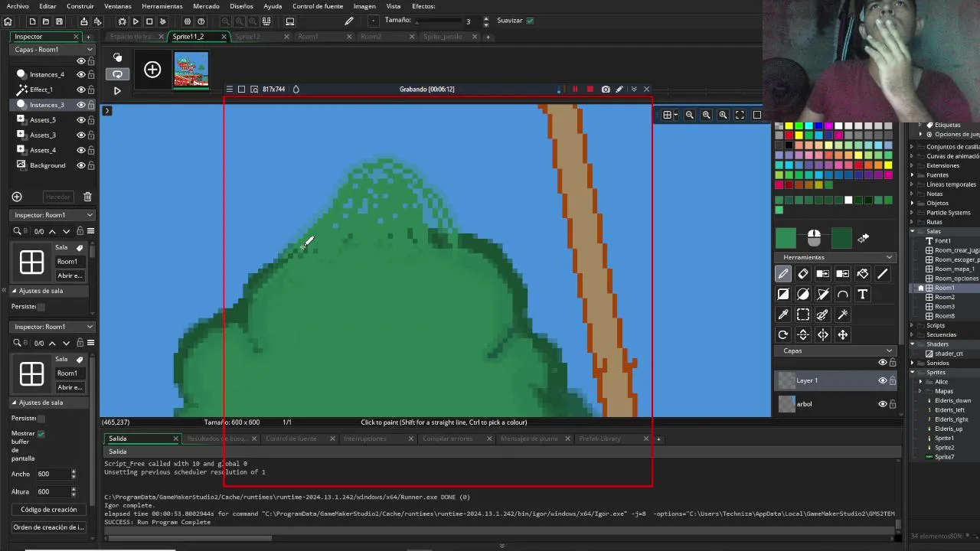980x551 pixels.
Task: Click the Mirror horizontally tool
Action: tap(823, 334)
